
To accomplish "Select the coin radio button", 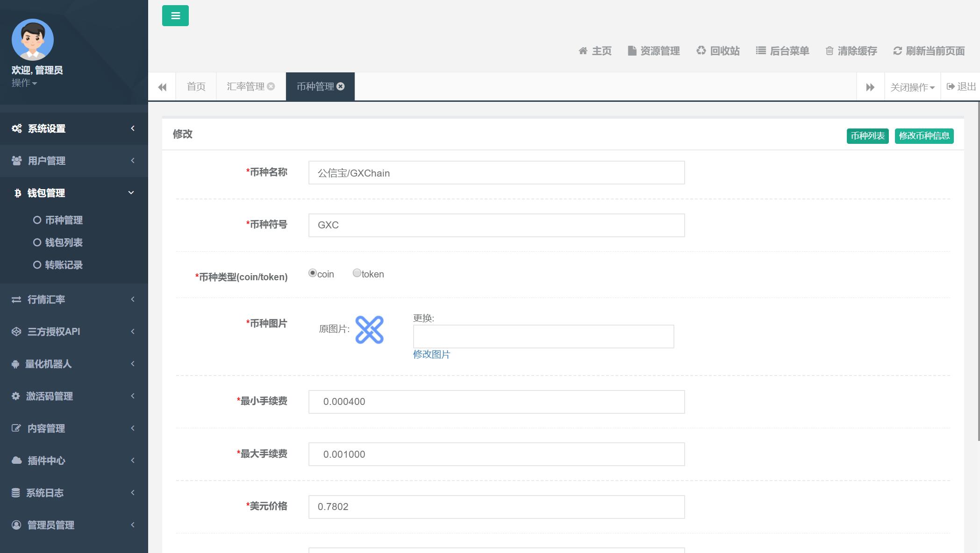I will [x=313, y=273].
